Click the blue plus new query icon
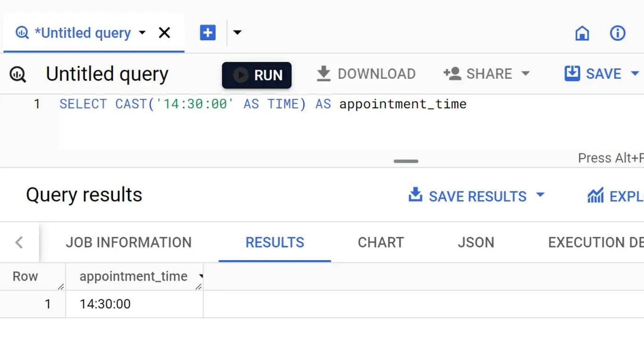Screen dimensions: 644x337 [x=207, y=33]
